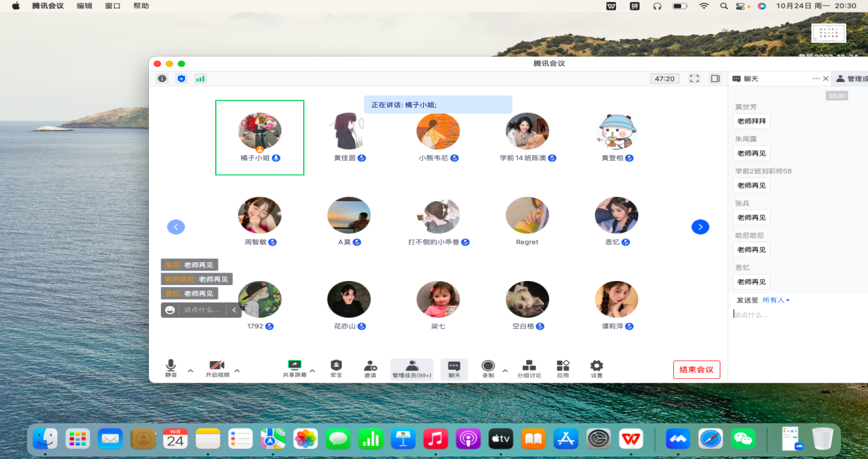Screen dimensions: 868x459
Task: Click the Security (安全) shield icon
Action: click(336, 366)
